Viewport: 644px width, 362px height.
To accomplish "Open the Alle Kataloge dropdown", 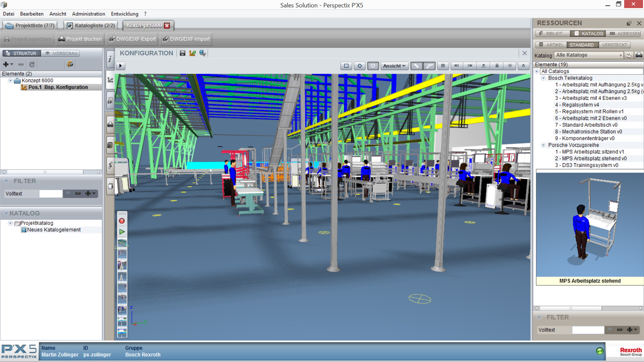I will [x=588, y=55].
